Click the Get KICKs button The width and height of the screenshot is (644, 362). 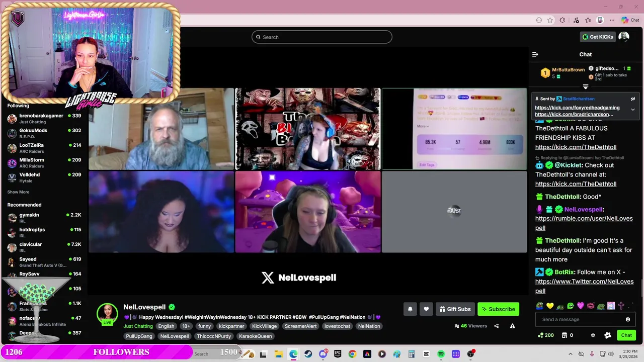pyautogui.click(x=598, y=37)
